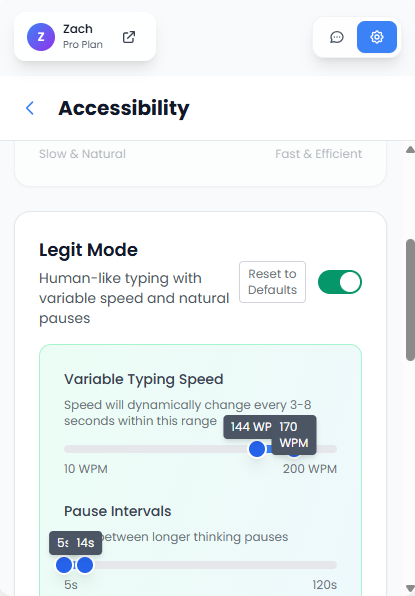Click the Reset to Defaults button

272,282
